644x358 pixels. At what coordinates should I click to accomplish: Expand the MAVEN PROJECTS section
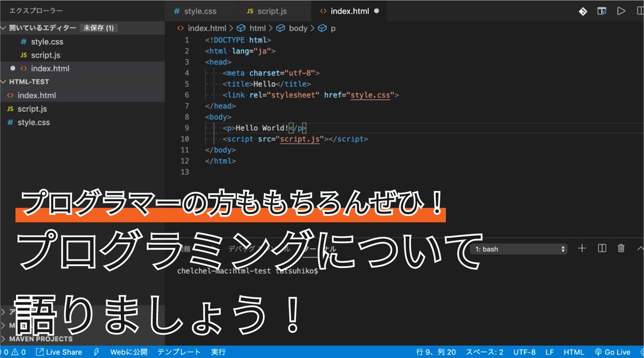(36, 339)
